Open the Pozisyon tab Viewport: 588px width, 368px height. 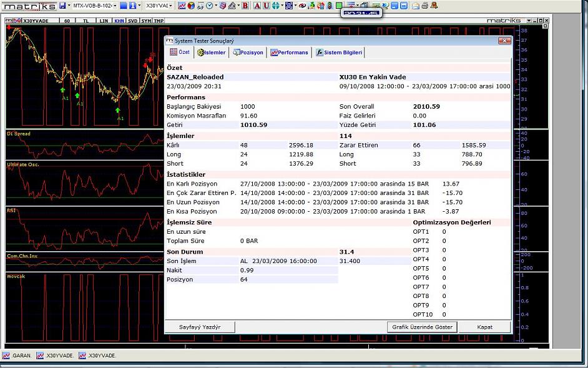click(x=248, y=52)
